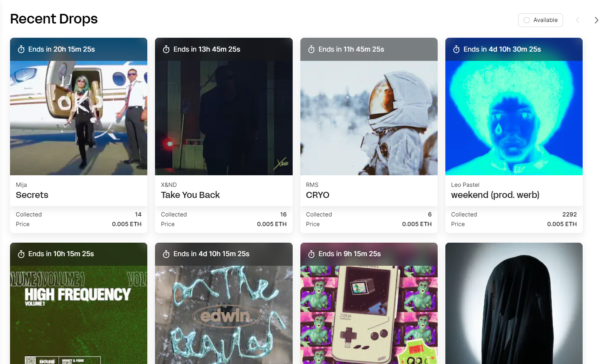This screenshot has height=364, width=605.
Task: Click the timer icon on the Secrets card
Action: [x=21, y=49]
